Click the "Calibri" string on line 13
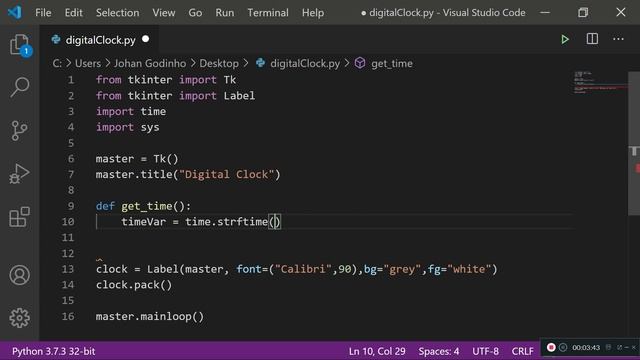 [303, 269]
